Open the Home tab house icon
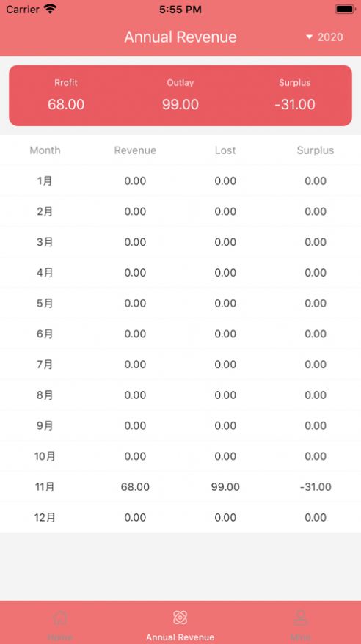The height and width of the screenshot is (644, 361). click(x=60, y=618)
